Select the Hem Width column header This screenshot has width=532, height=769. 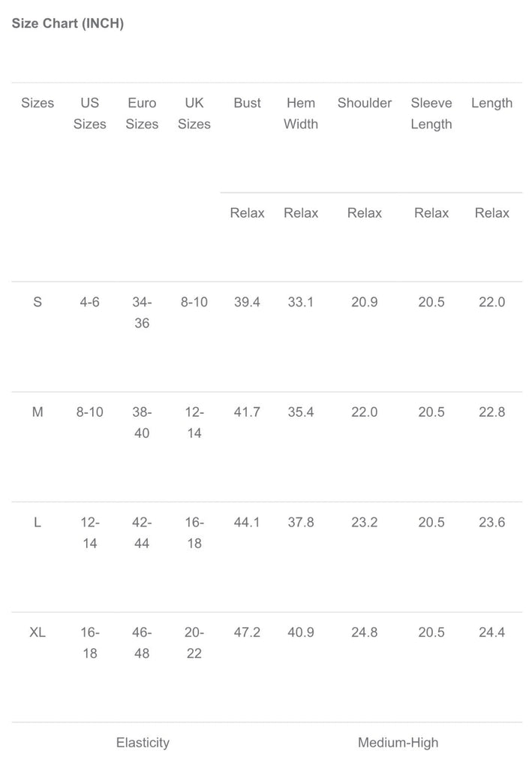coord(301,113)
